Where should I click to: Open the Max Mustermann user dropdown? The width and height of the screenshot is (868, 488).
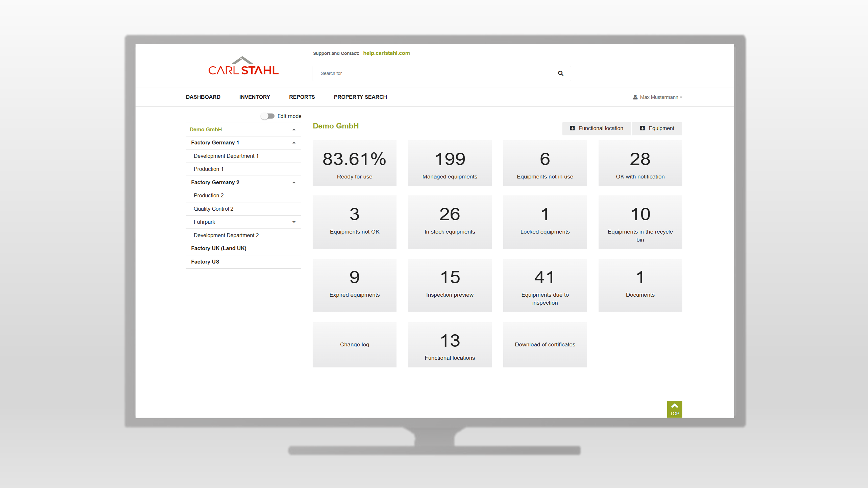[x=661, y=97]
